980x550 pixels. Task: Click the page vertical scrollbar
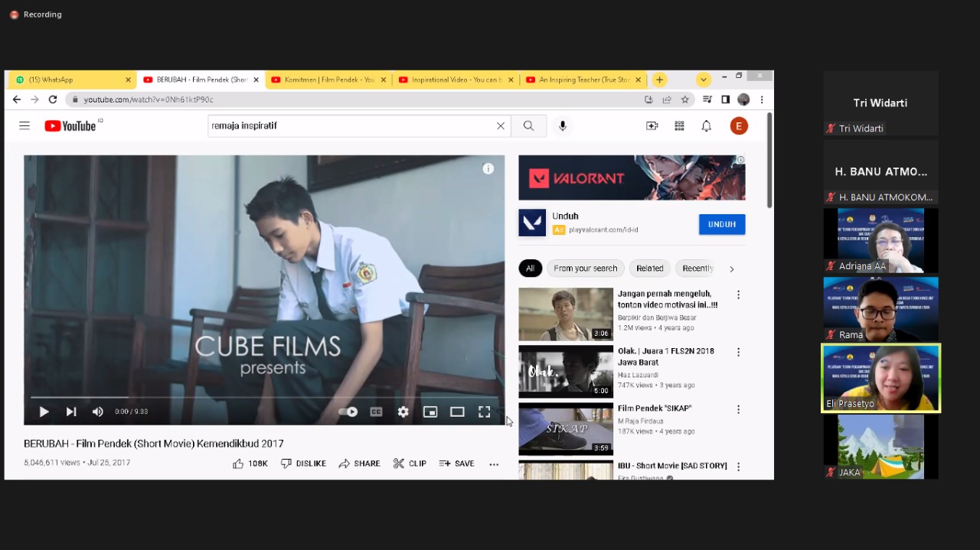click(769, 161)
